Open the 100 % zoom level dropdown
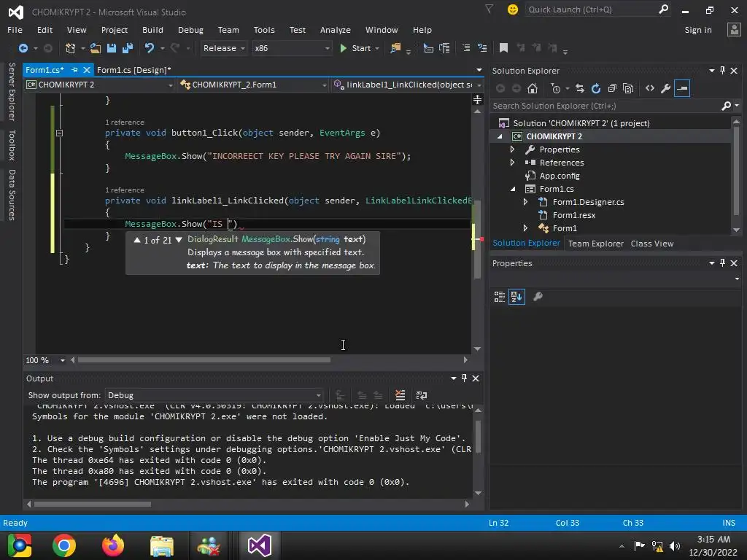This screenshot has width=747, height=560. (46, 360)
